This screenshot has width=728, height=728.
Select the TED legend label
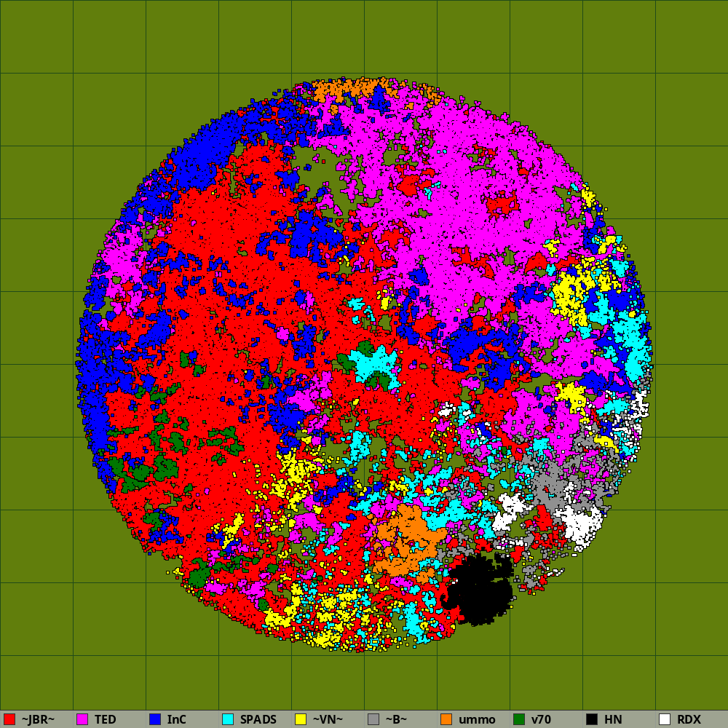point(106,719)
